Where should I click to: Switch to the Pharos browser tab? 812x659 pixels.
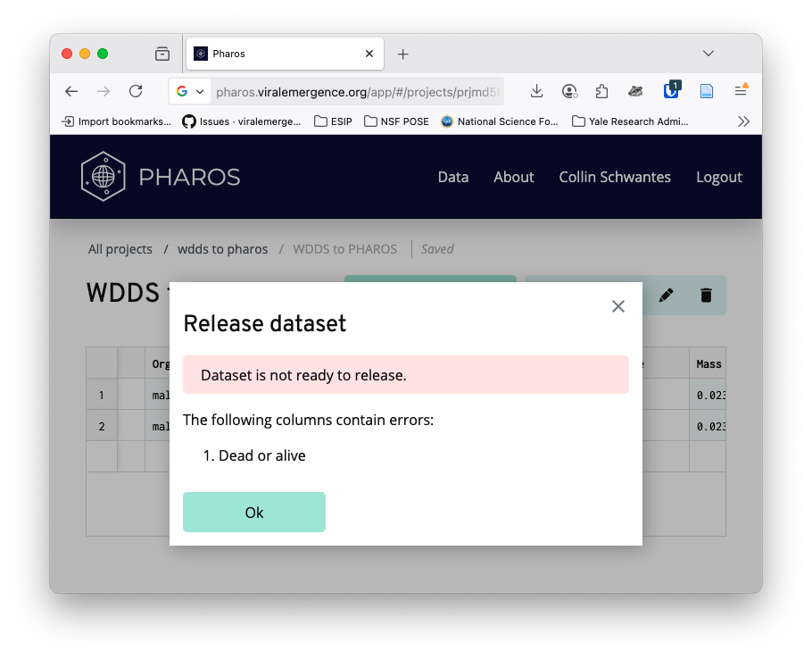268,53
